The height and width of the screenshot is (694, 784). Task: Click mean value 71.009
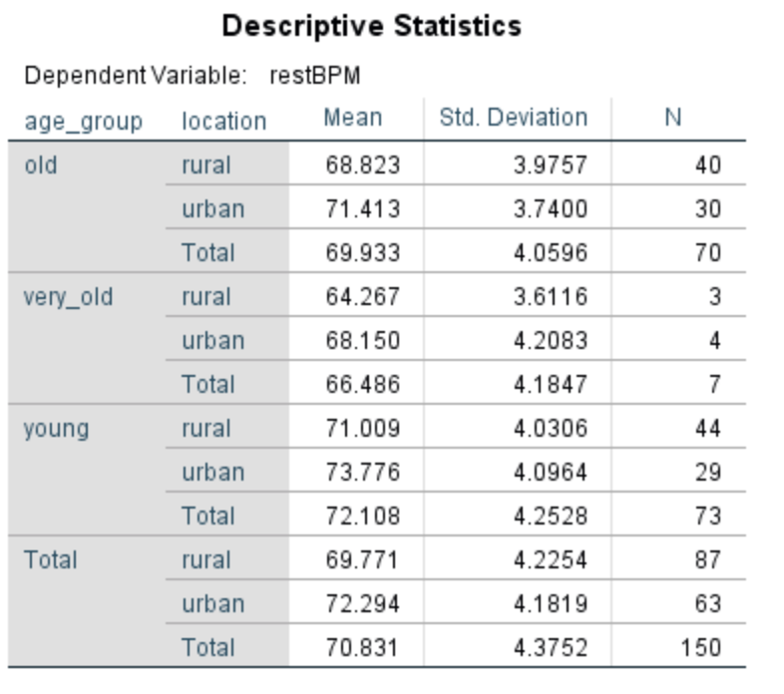point(362,429)
